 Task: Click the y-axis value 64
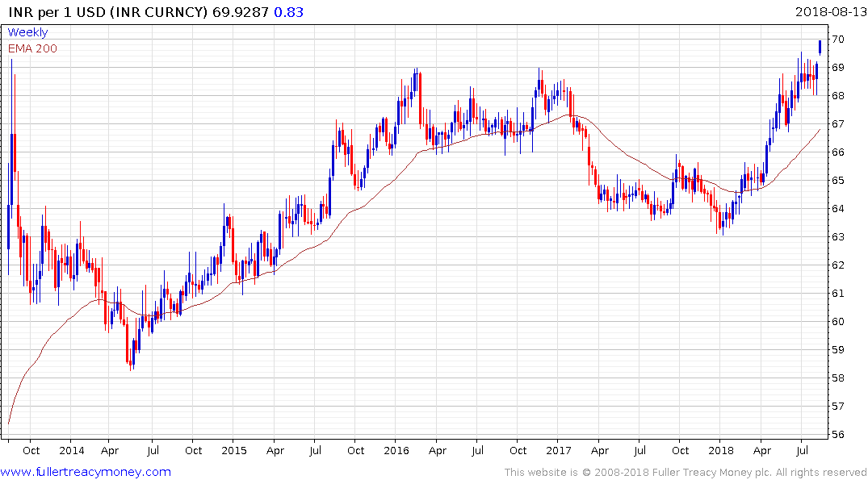[838, 209]
